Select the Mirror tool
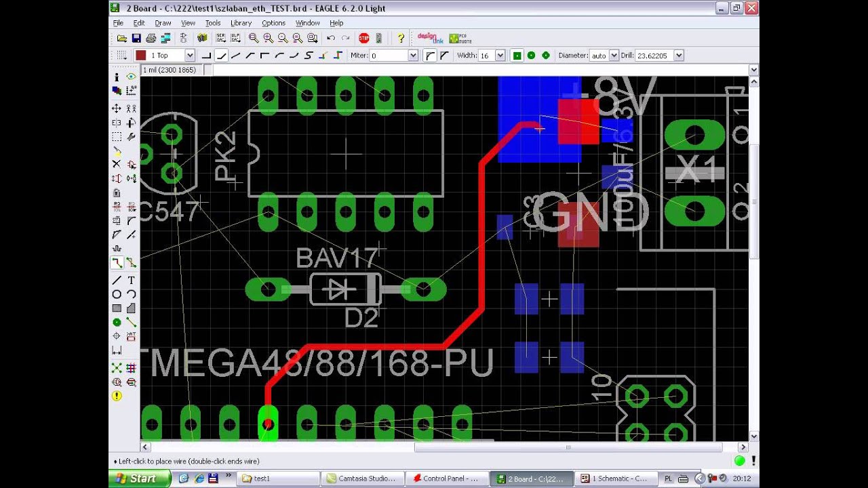 pos(117,123)
